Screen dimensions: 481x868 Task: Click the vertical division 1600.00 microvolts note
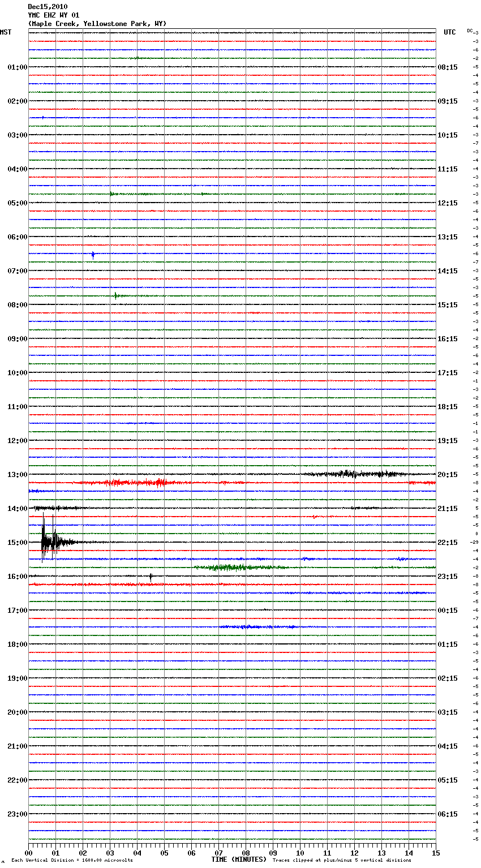(72, 860)
